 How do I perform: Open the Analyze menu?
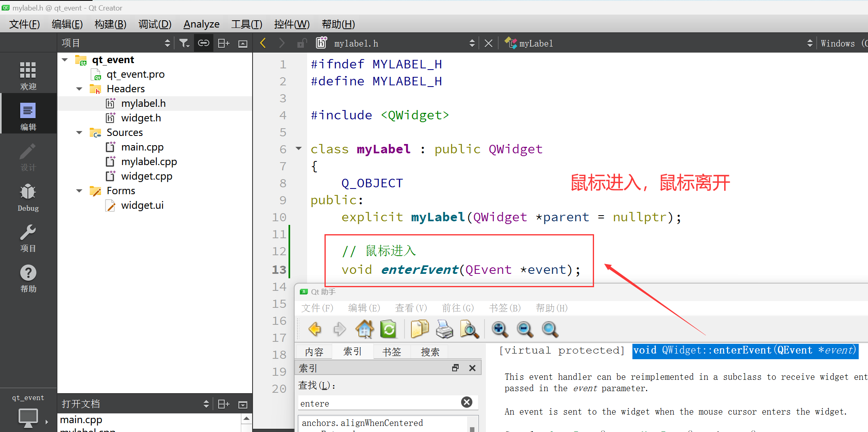coord(201,24)
